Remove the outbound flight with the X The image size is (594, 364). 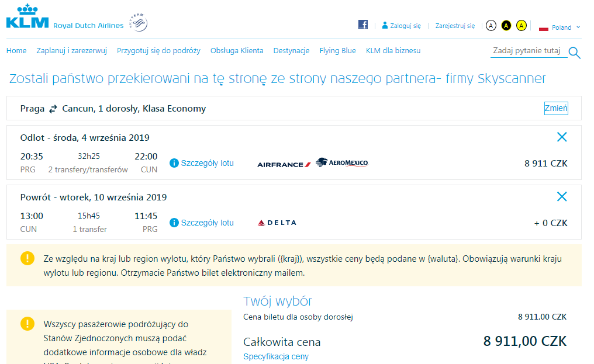(x=562, y=137)
